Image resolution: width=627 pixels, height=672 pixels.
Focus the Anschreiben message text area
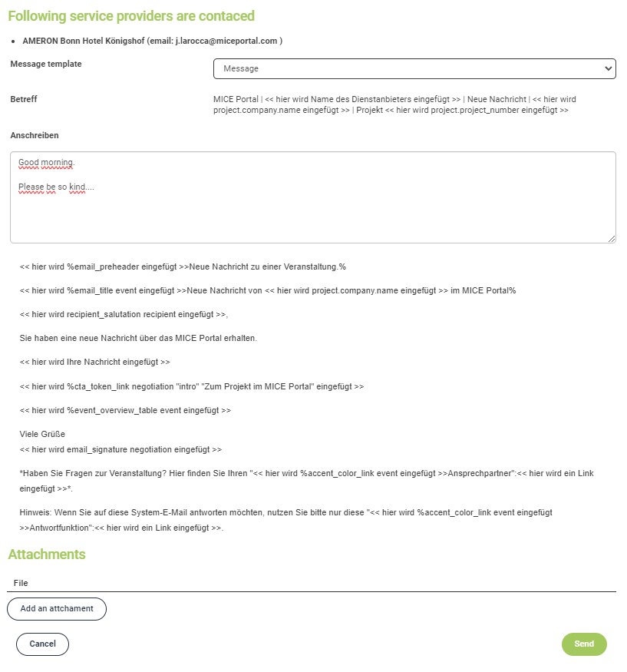coord(313,197)
